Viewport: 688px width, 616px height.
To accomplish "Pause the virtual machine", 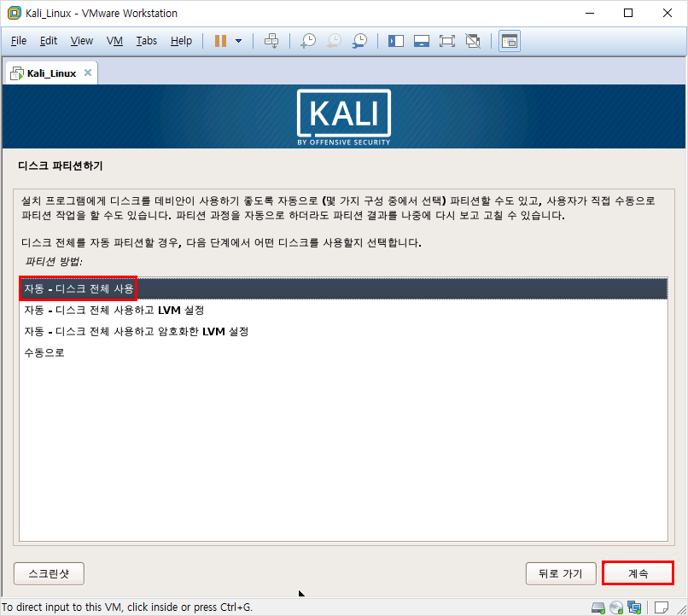I will tap(221, 41).
